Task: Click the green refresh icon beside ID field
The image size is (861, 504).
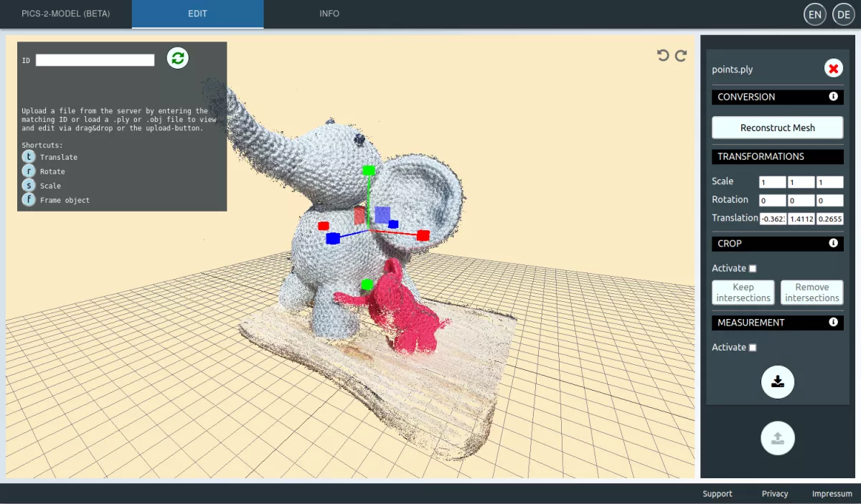Action: click(178, 58)
